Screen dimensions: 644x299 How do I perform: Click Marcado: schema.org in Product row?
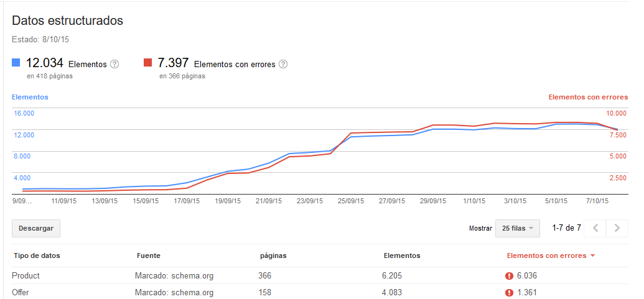174,275
